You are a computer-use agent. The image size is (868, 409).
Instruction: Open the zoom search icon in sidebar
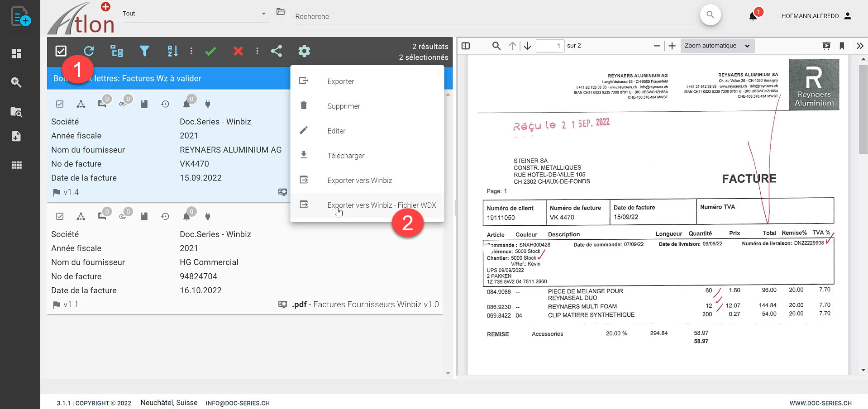[x=16, y=82]
